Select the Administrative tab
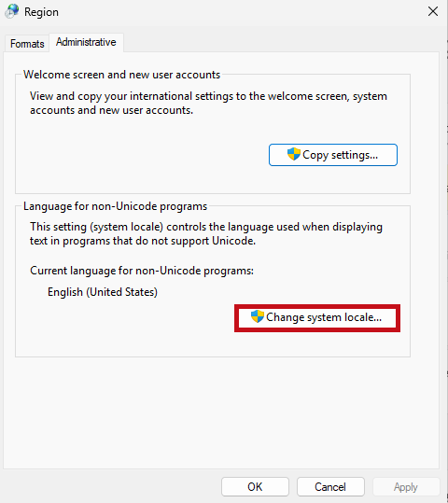 pyautogui.click(x=86, y=42)
